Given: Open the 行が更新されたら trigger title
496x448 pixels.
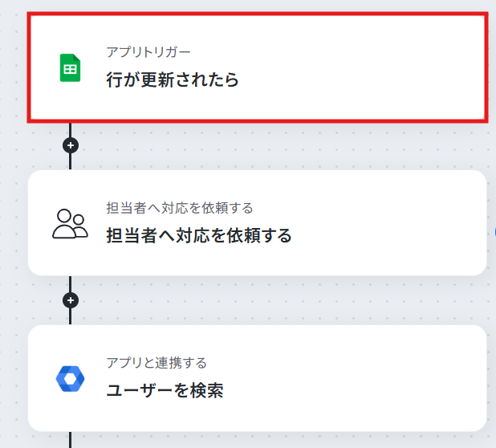Looking at the screenshot, I should tap(173, 79).
